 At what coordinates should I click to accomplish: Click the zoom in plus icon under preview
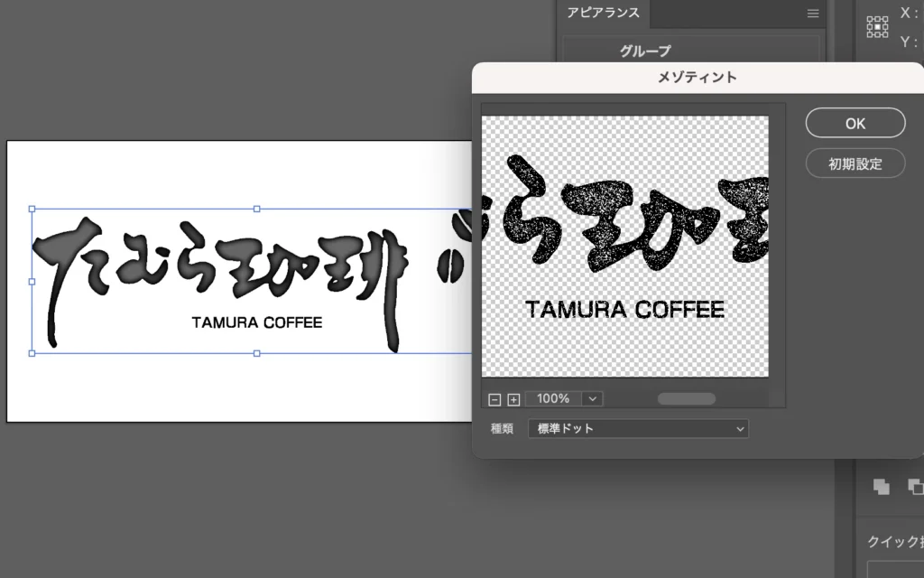(x=513, y=399)
